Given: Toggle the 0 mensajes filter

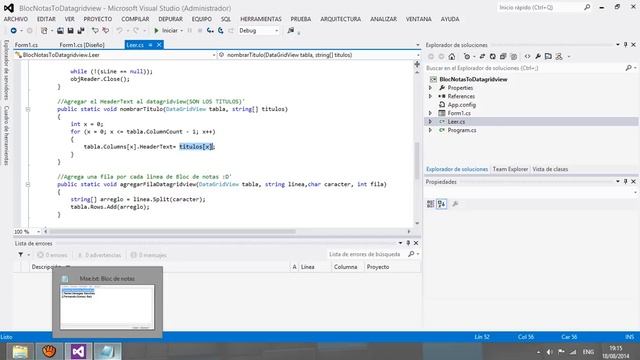Looking at the screenshot, I should (148, 255).
